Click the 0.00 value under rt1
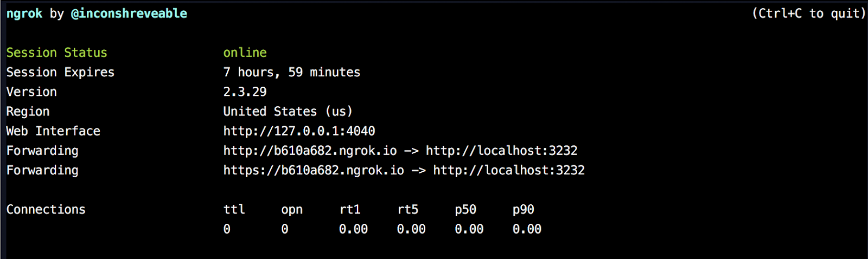Screen dimensions: 868x259 click(354, 229)
